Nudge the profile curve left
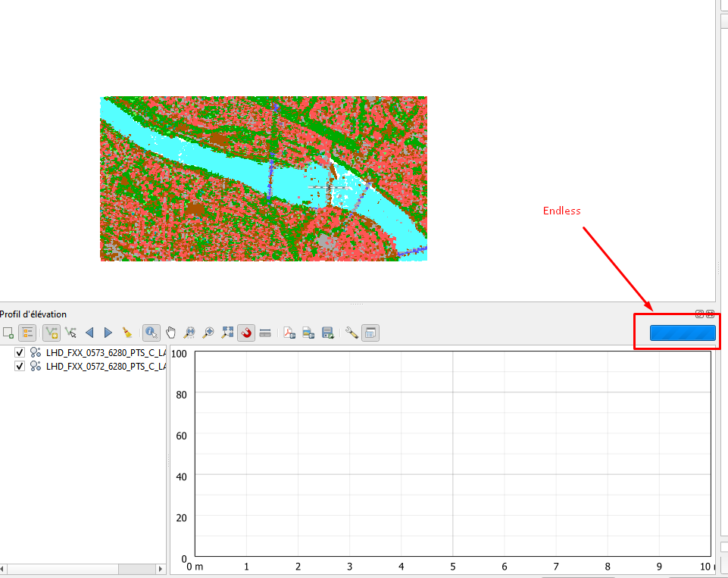The width and height of the screenshot is (728, 578). tap(89, 332)
